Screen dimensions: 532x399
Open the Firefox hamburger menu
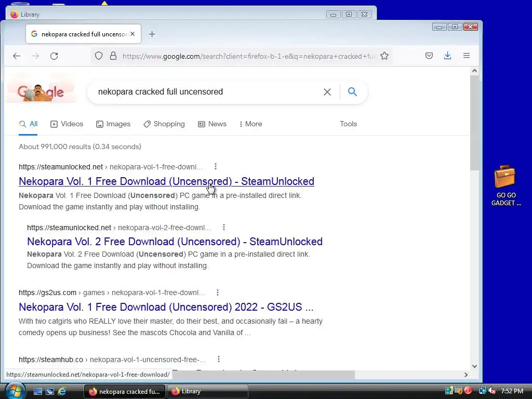(x=467, y=56)
